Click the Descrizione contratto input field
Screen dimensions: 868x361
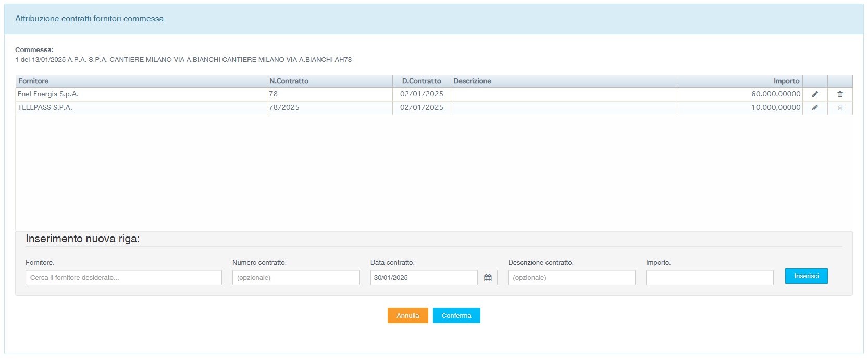[x=572, y=278]
